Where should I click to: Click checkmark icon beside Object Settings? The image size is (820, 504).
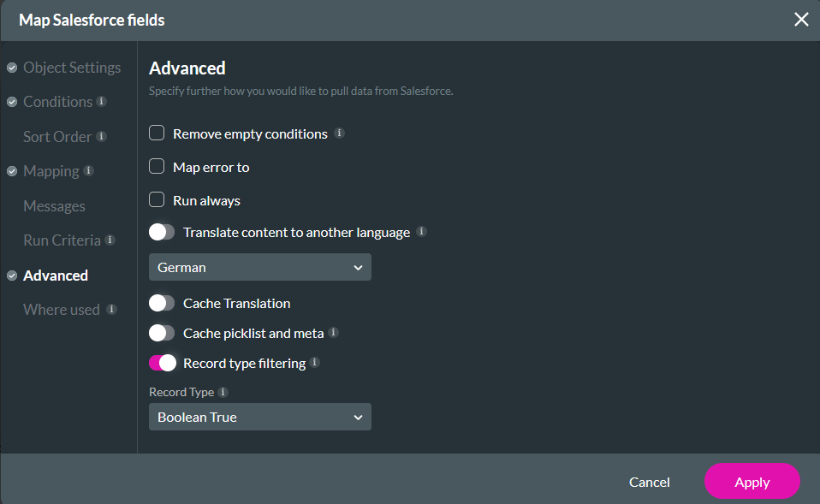click(x=12, y=68)
